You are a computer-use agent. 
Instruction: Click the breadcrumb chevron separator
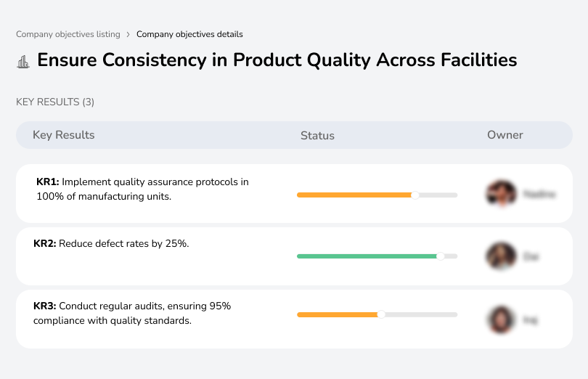coord(128,34)
